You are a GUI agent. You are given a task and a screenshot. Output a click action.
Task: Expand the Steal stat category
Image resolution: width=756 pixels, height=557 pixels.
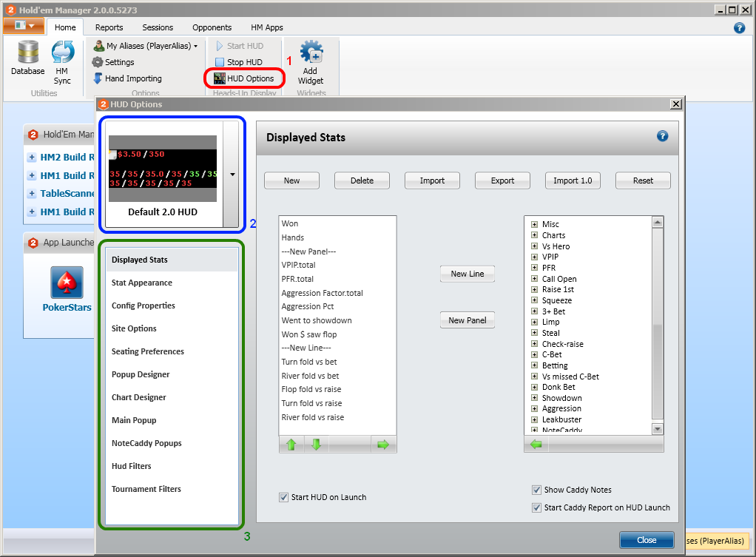pyautogui.click(x=534, y=333)
